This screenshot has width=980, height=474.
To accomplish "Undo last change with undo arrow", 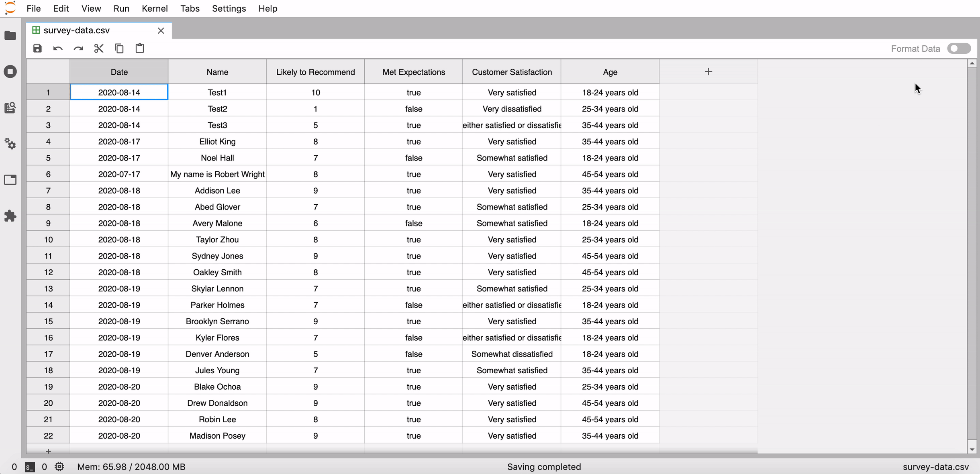I will [x=58, y=49].
